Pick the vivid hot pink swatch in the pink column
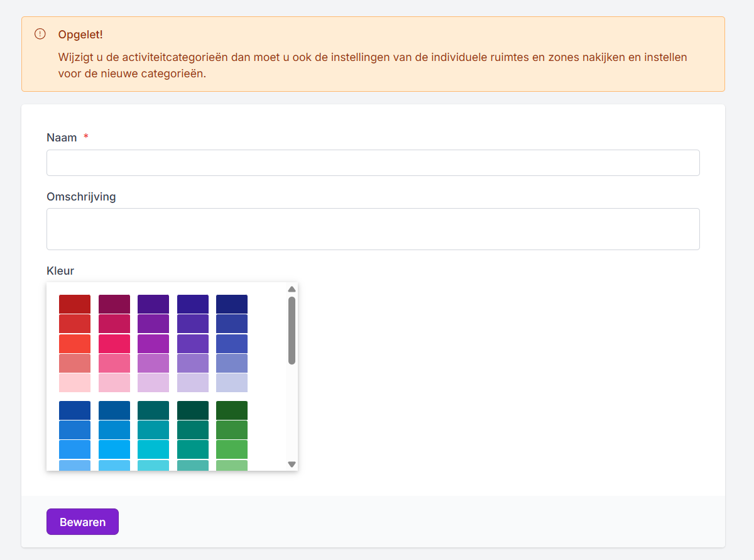Screen dimensions: 754x560 (x=114, y=344)
